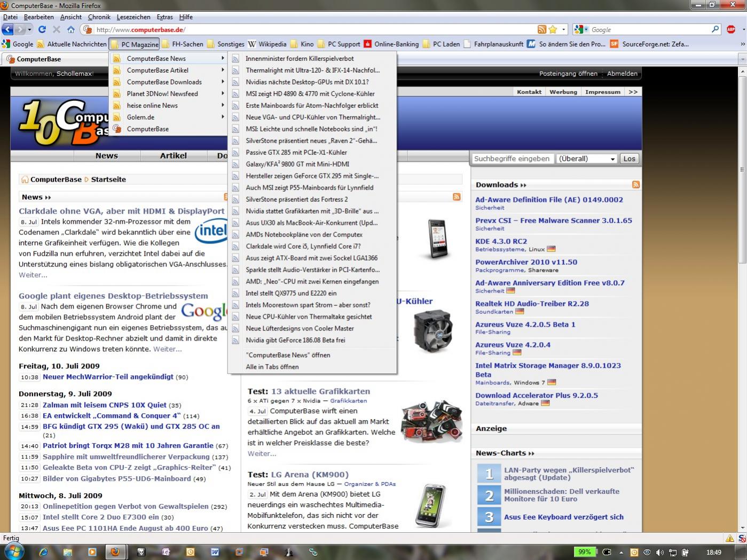This screenshot has height=560, width=747.
Task: Open Neuer MechWarrior-Teil angekündigt headline
Action: 108,377
